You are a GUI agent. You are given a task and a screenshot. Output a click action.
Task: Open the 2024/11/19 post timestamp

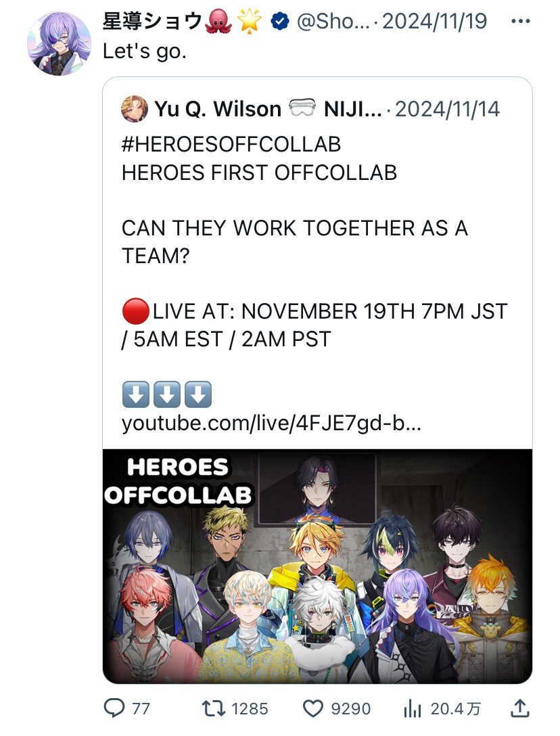coord(435,21)
